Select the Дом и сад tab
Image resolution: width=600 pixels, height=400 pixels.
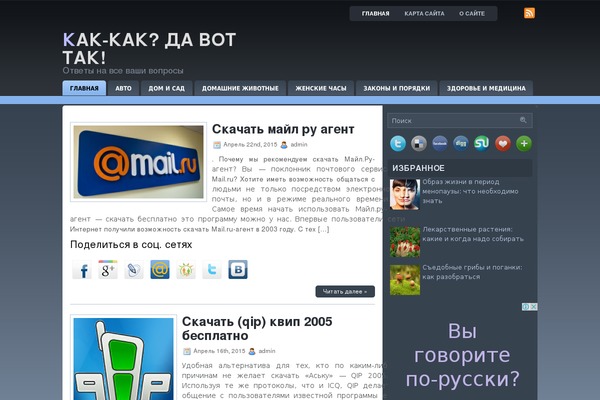166,88
